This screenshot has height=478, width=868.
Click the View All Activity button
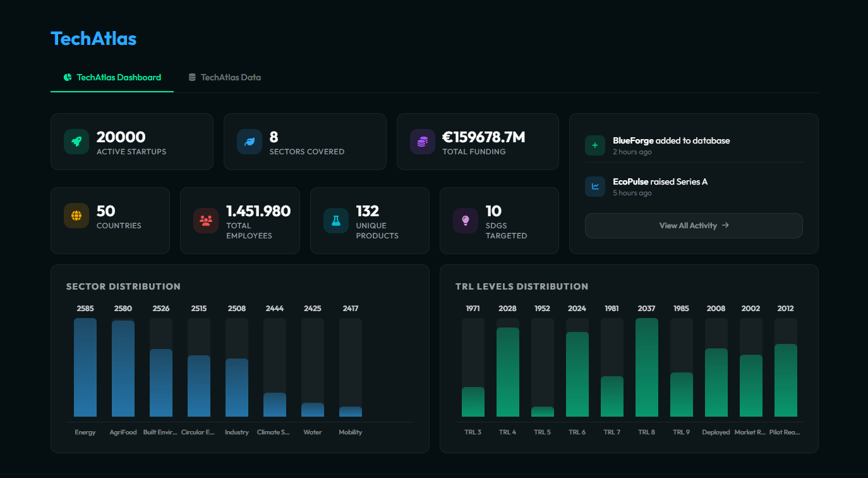(693, 226)
